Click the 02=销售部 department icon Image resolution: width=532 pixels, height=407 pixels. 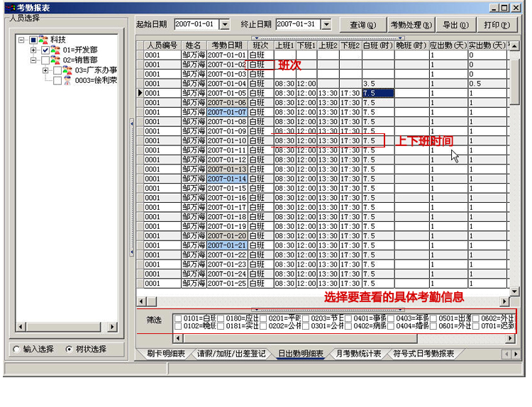[56, 61]
